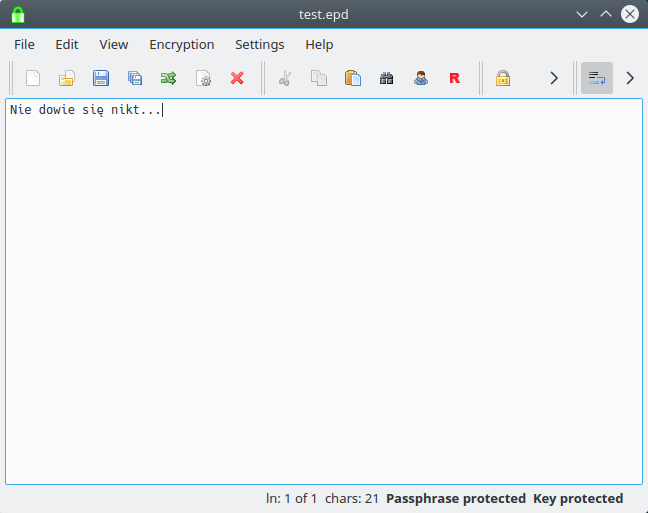648x513 pixels.
Task: Click the 'chars: 21' status text
Action: pyautogui.click(x=352, y=499)
